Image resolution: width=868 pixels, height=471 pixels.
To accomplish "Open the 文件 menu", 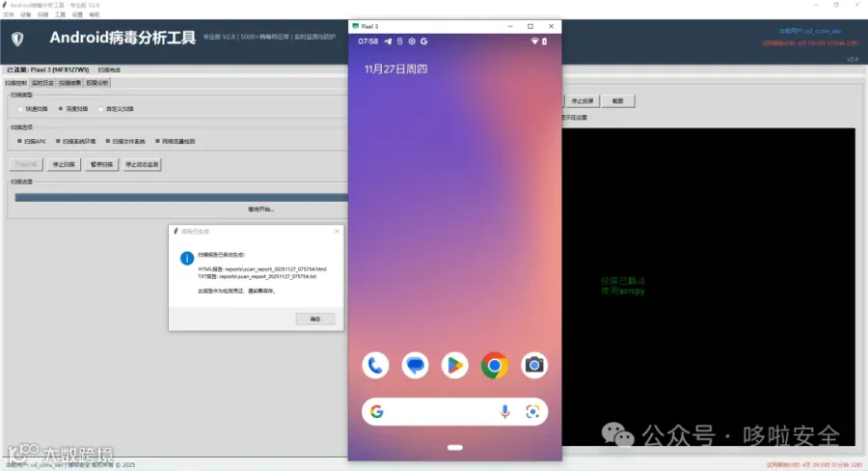I will click(x=9, y=14).
